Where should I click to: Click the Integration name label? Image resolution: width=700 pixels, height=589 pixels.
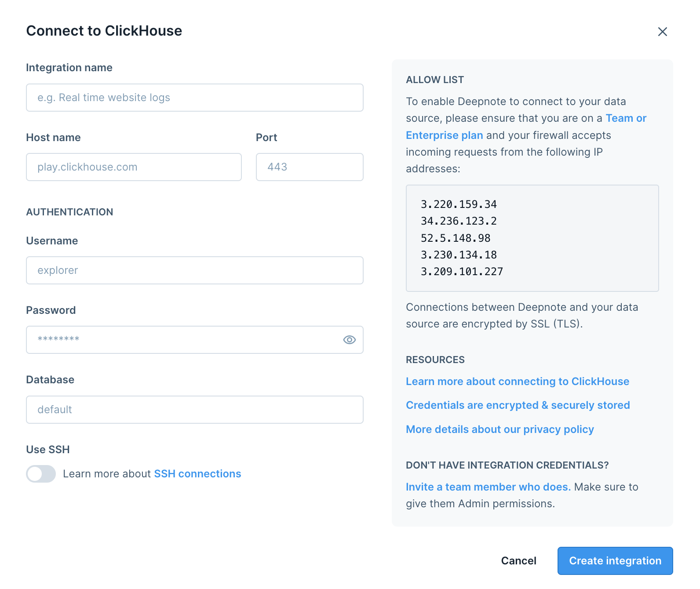pyautogui.click(x=69, y=68)
